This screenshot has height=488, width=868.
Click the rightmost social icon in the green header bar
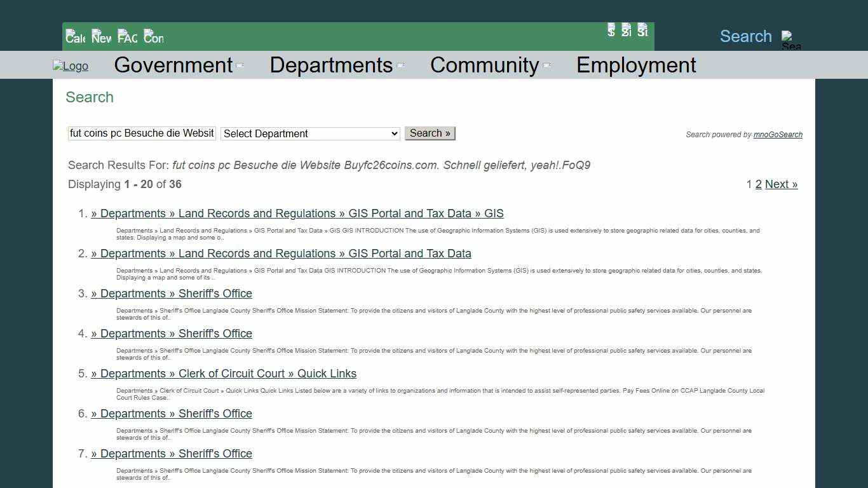642,30
